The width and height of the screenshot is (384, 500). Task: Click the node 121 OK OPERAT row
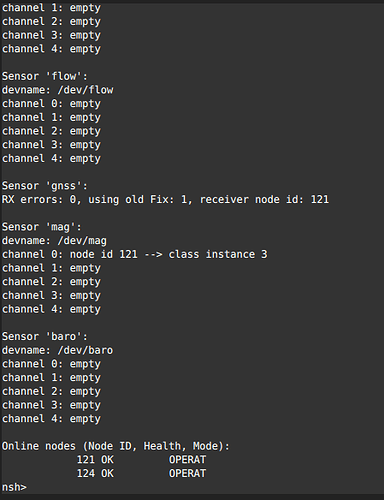tap(141, 460)
